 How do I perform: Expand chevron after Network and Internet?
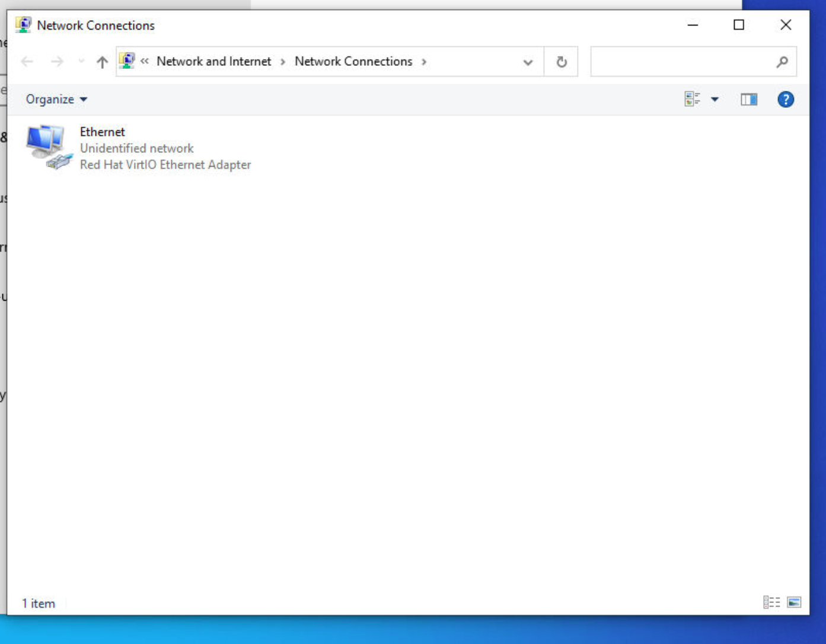283,62
